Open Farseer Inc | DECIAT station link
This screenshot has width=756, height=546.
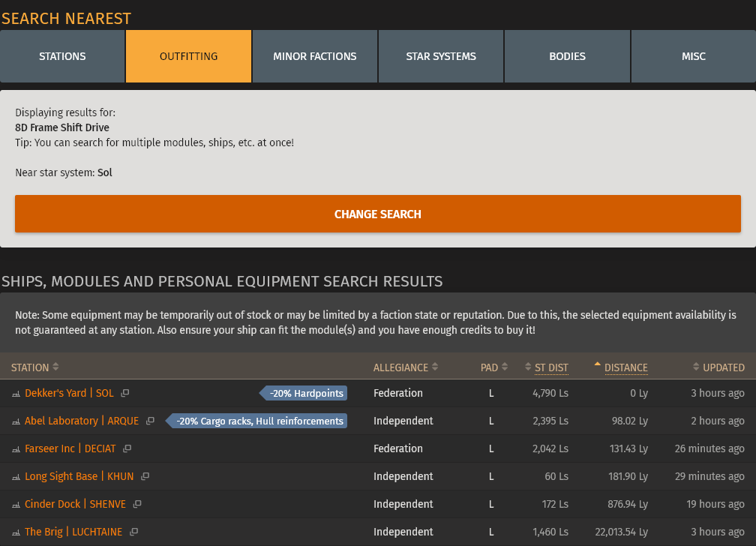pyautogui.click(x=70, y=448)
